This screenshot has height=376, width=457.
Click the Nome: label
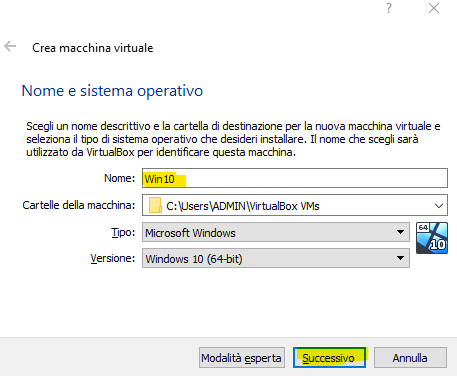click(x=119, y=178)
